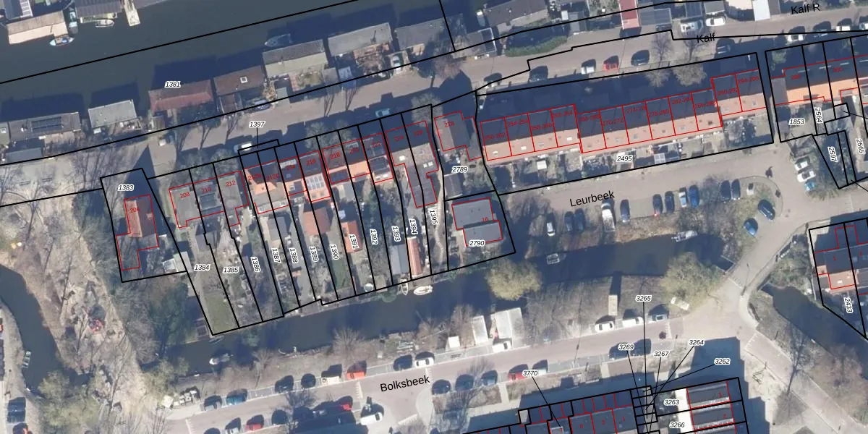Screen dimensions: 868x434
Task: Click parcel 1383 label
Action: click(126, 188)
